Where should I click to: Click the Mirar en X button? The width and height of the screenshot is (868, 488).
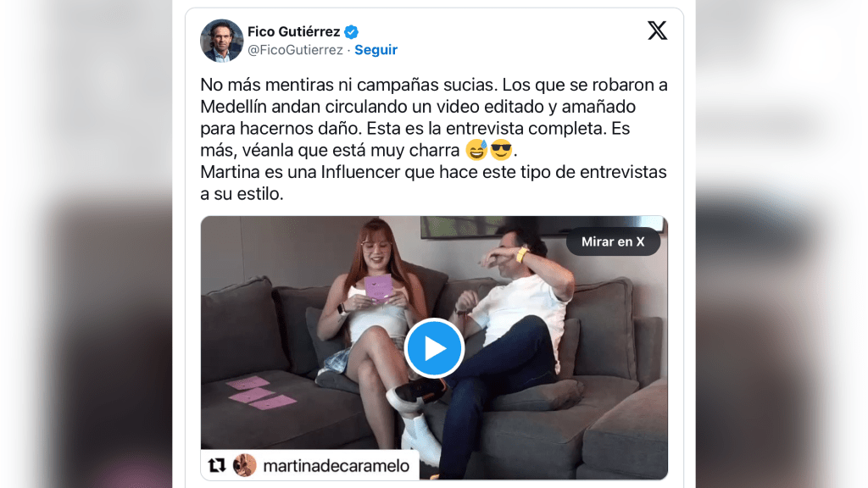(613, 241)
